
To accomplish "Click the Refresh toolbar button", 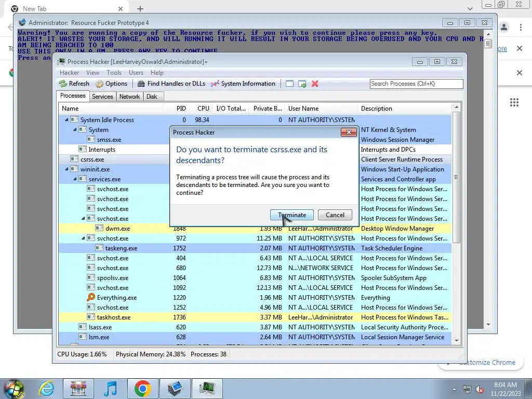I will (x=74, y=84).
